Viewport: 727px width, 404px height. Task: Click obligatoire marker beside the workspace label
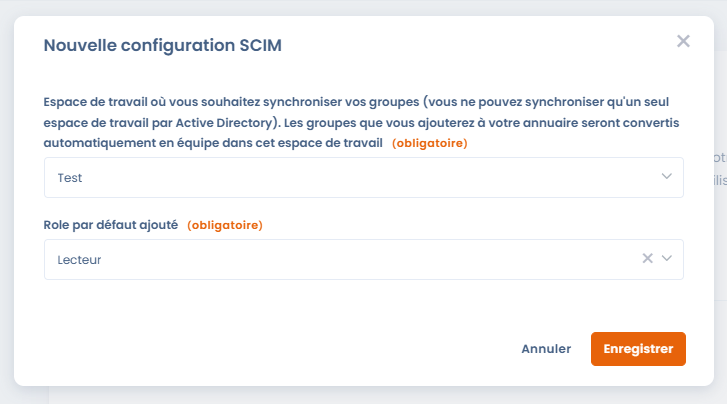pyautogui.click(x=430, y=144)
